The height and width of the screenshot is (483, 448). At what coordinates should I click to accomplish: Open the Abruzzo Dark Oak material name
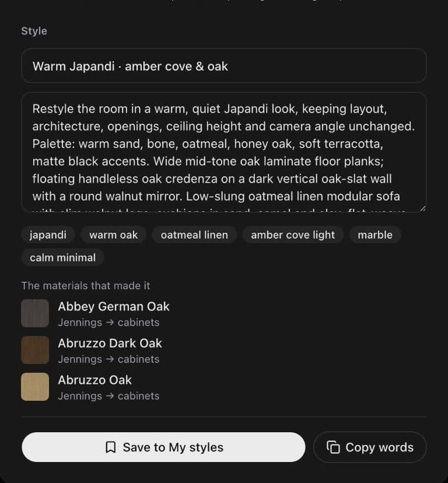tap(110, 343)
